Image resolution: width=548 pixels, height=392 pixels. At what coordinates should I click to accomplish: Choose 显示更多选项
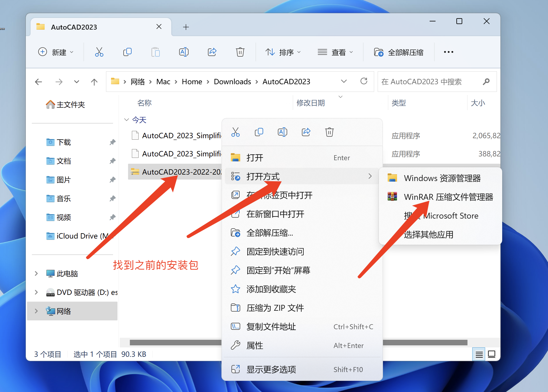tap(302, 369)
